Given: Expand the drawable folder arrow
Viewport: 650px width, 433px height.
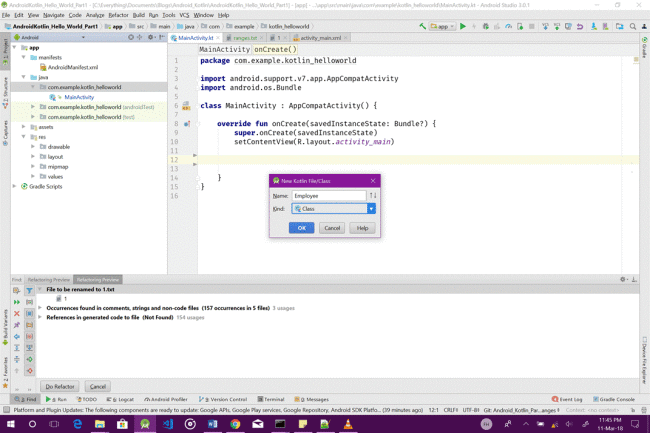Looking at the screenshot, I should pos(33,147).
